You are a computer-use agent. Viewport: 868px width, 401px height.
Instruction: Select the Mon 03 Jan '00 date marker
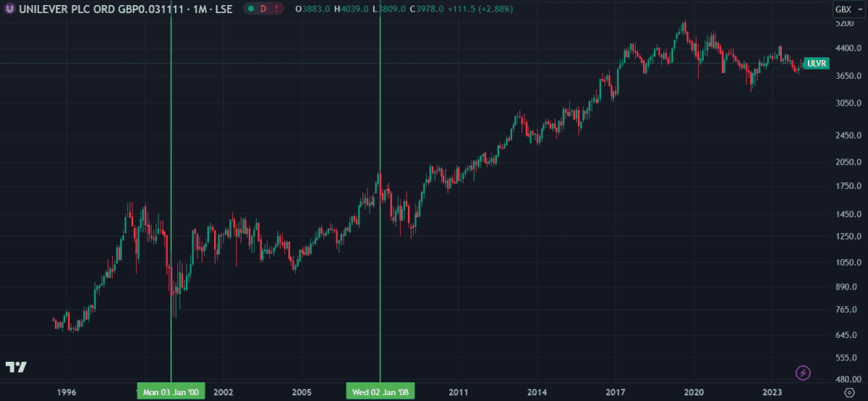[171, 392]
